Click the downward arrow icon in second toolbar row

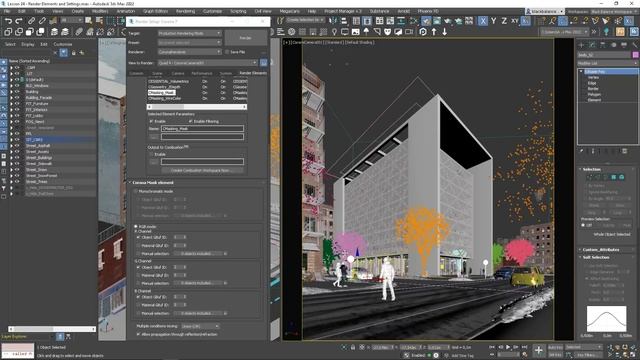444,31
